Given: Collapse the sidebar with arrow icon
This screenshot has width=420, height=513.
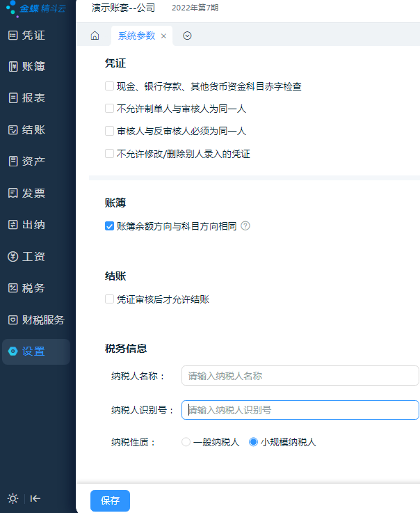Looking at the screenshot, I should 35,498.
